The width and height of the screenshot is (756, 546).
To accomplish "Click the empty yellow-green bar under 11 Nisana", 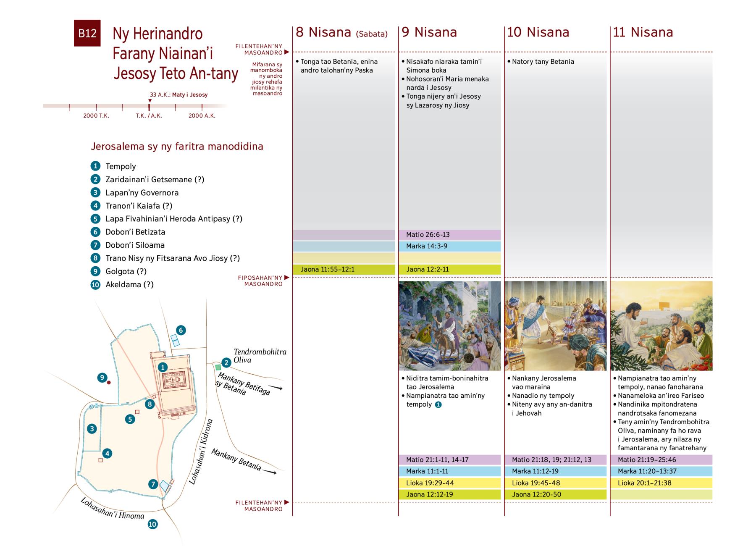I will [x=661, y=494].
